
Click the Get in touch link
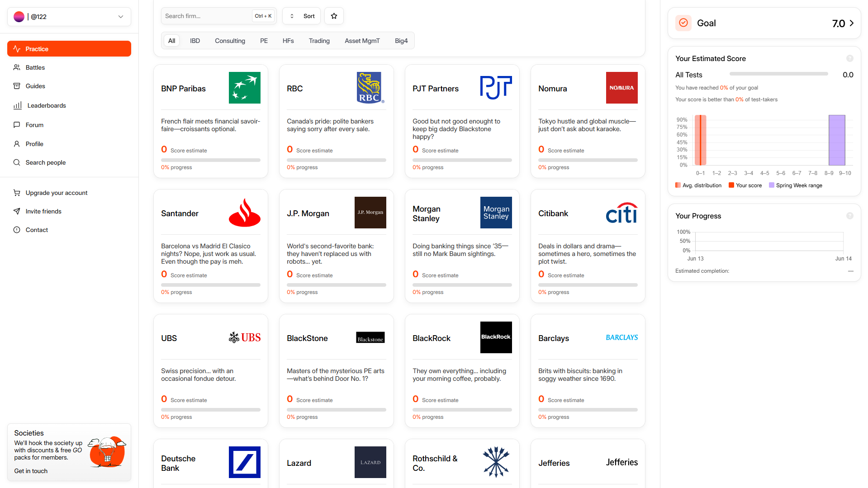[x=31, y=471]
